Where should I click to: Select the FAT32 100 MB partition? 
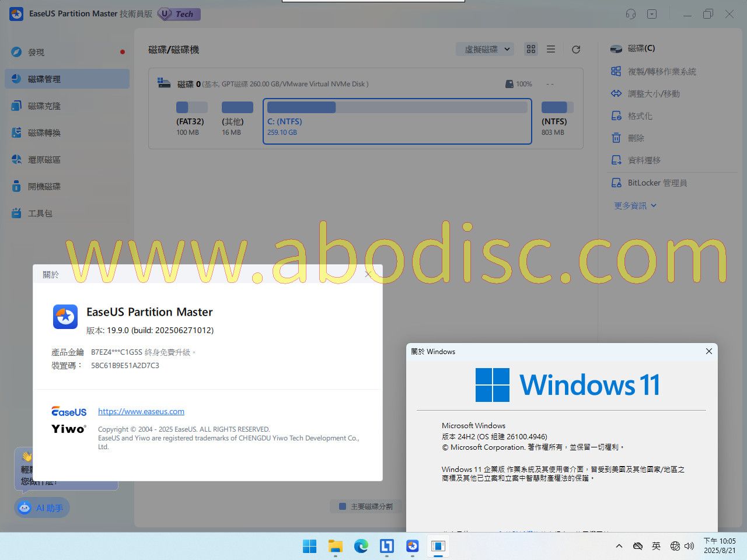(191, 119)
